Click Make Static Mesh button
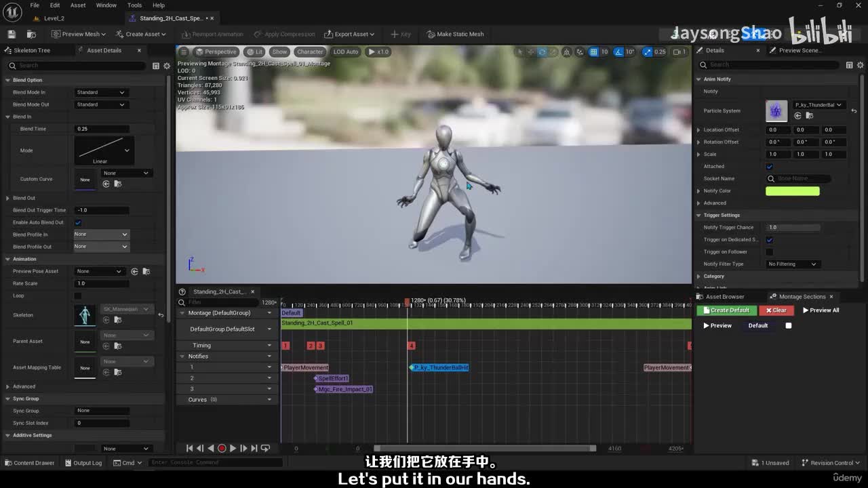The image size is (868, 488). (x=456, y=34)
